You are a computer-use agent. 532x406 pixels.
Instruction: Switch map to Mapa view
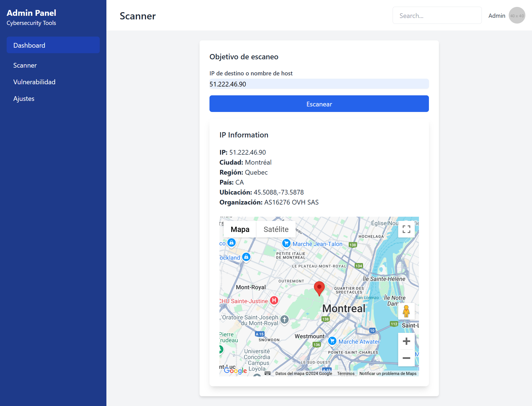[x=240, y=229]
